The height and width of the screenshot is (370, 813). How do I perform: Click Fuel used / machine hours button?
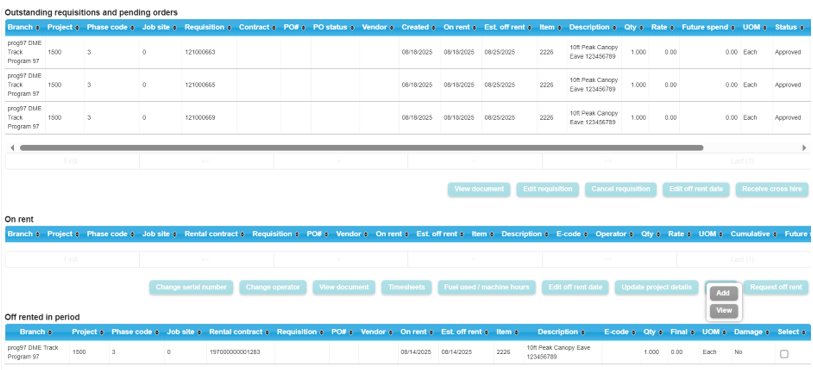(486, 287)
